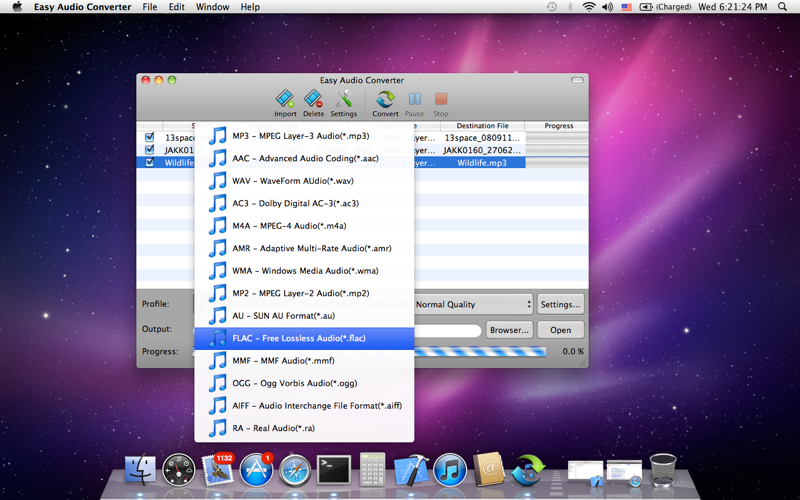Start conversion with the Convert icon
Screen dimensions: 800x500
pyautogui.click(x=385, y=101)
